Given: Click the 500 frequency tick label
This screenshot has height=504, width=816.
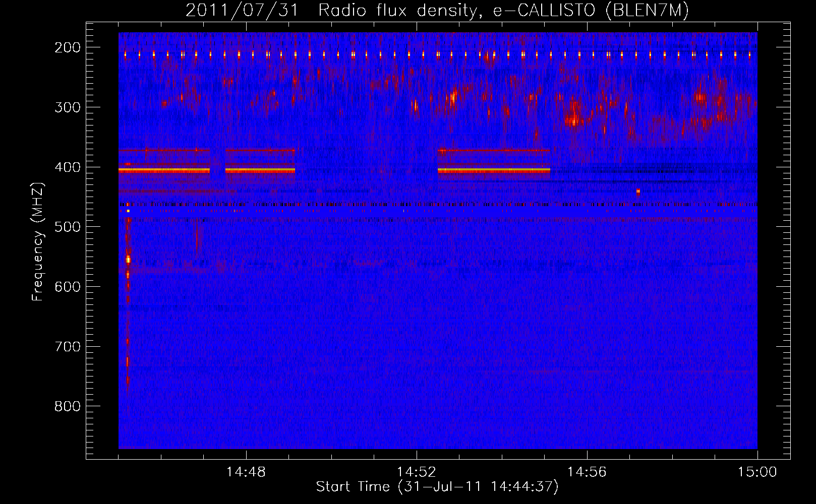Looking at the screenshot, I should pos(67,227).
